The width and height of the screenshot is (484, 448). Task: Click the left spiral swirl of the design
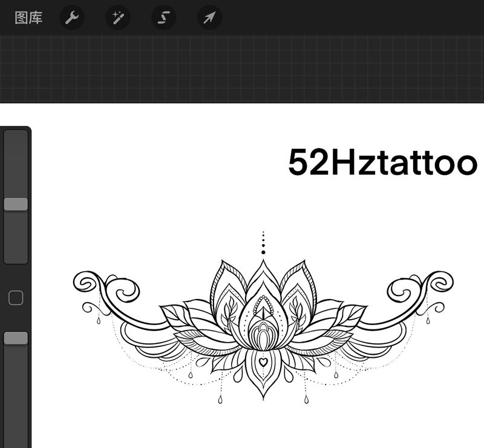click(x=86, y=283)
